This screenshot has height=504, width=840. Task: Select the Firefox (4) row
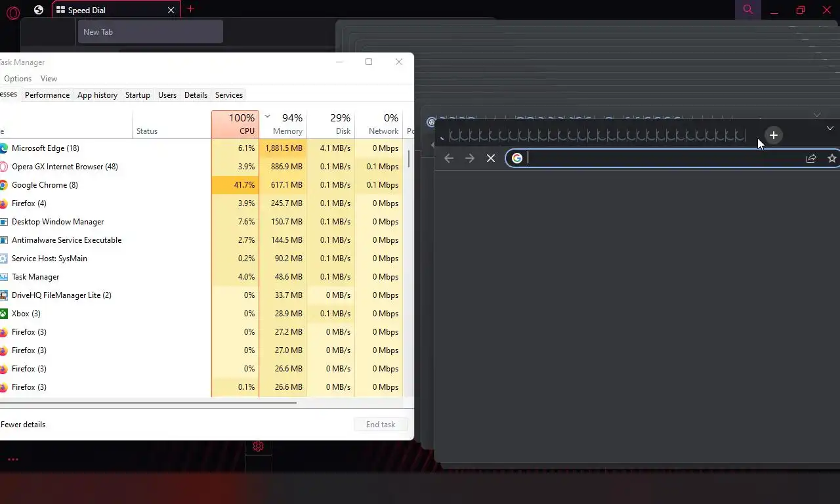point(201,203)
